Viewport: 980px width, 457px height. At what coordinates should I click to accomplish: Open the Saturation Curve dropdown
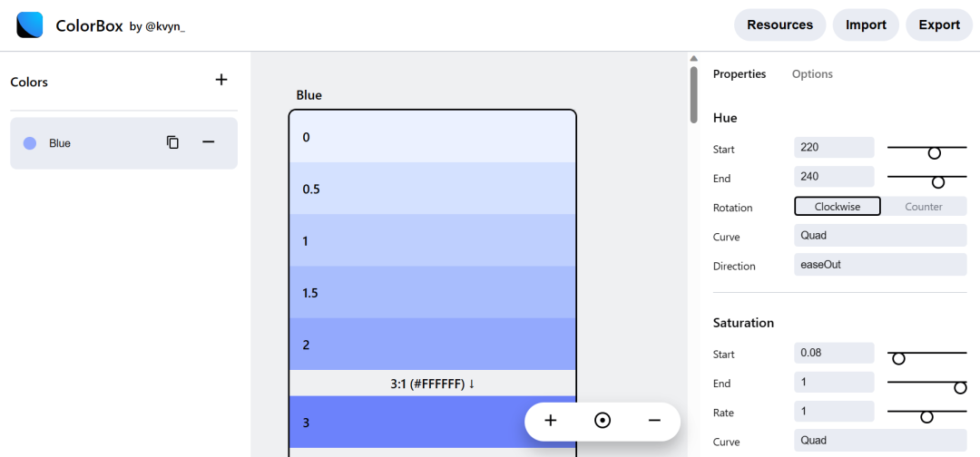[880, 441]
